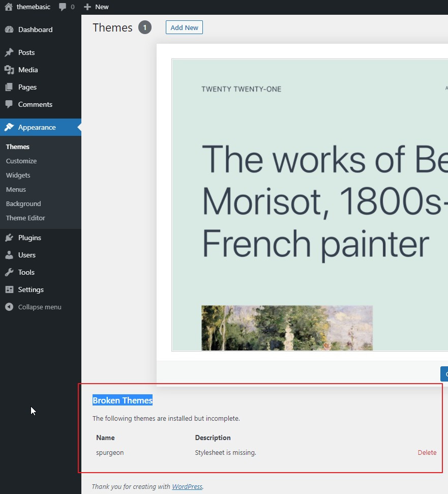448x494 pixels.
Task: Click the Media icon in sidebar
Action: pos(9,70)
